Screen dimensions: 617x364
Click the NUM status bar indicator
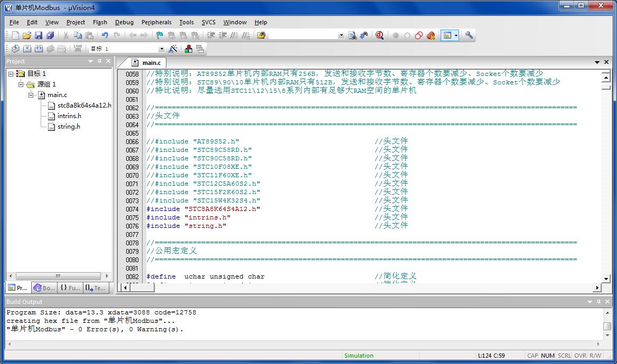click(x=547, y=356)
